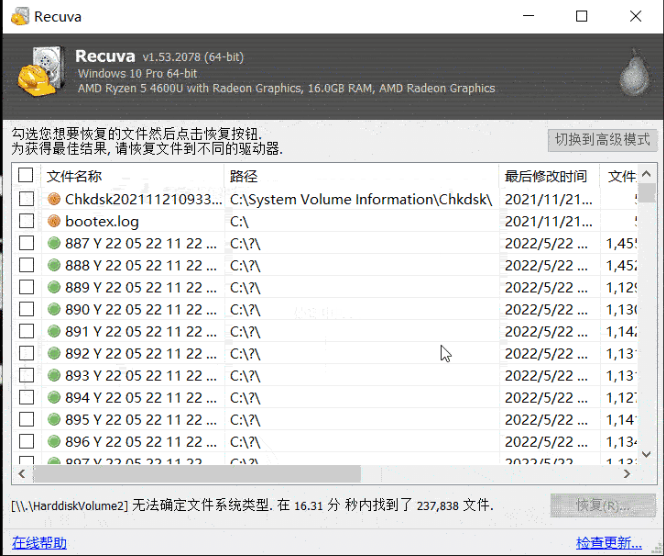Viewport: 664px width, 556px height.
Task: Check the box for file 889 Y
Action: [x=26, y=287]
